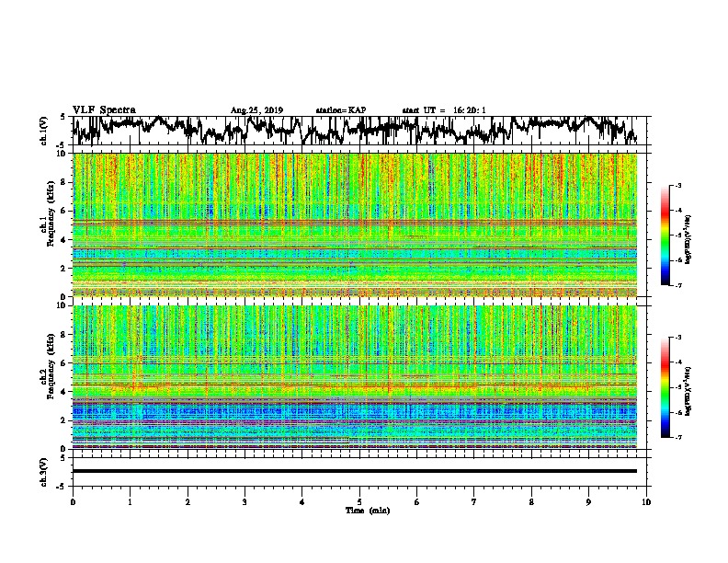Click the "-3" label on ch.1 colorbar
This screenshot has height=563, width=728.
677,185
